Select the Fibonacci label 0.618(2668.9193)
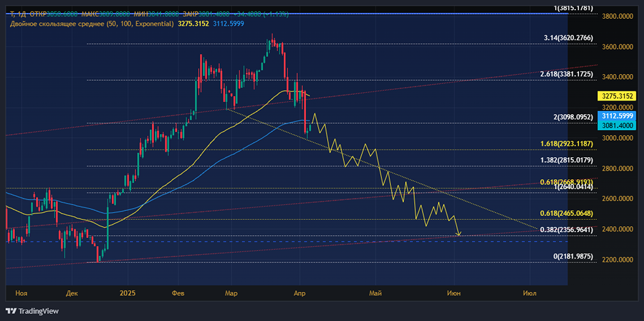Viewport: 644px width, 321px height. (567, 181)
